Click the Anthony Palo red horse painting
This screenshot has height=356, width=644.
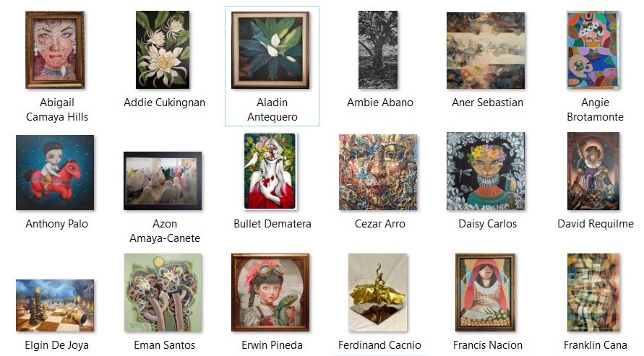[x=55, y=173]
